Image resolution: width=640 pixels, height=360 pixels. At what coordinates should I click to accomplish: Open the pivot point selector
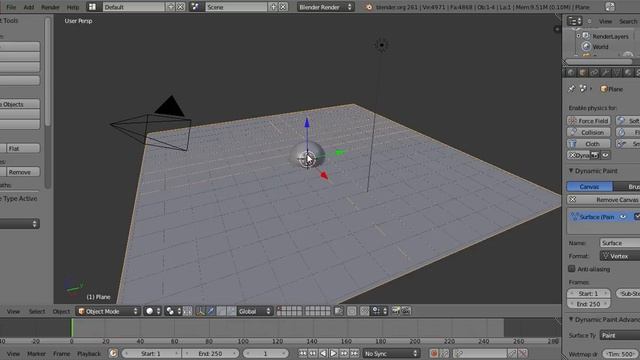[x=173, y=311]
